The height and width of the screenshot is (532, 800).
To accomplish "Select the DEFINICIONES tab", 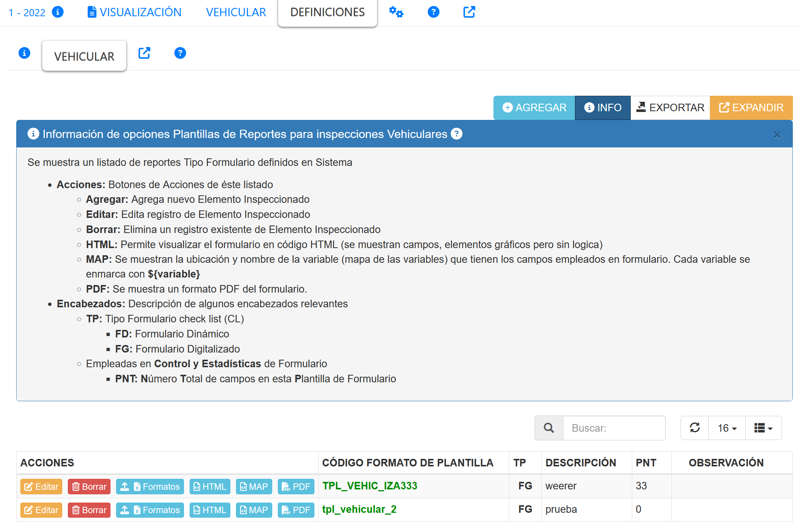I will click(327, 12).
